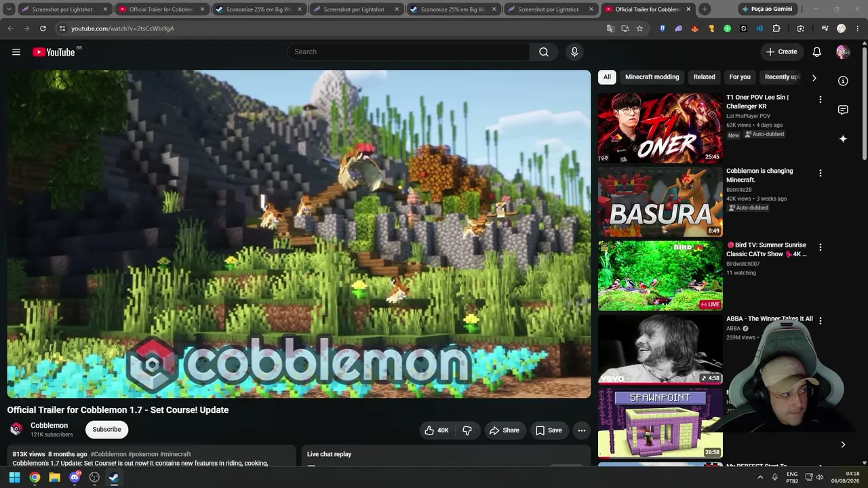Viewport: 868px width, 488px height.
Task: Click the YouTube search magnifier button
Action: pos(544,52)
